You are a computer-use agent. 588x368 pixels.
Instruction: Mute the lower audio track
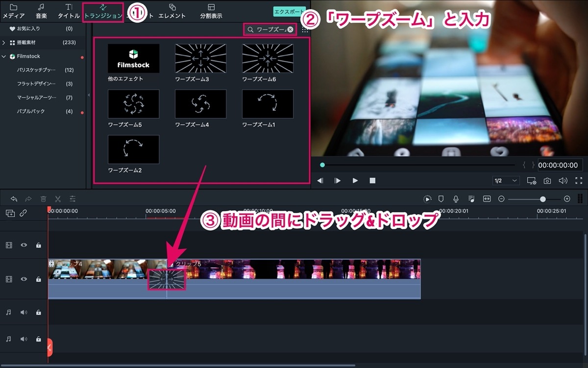tap(24, 339)
